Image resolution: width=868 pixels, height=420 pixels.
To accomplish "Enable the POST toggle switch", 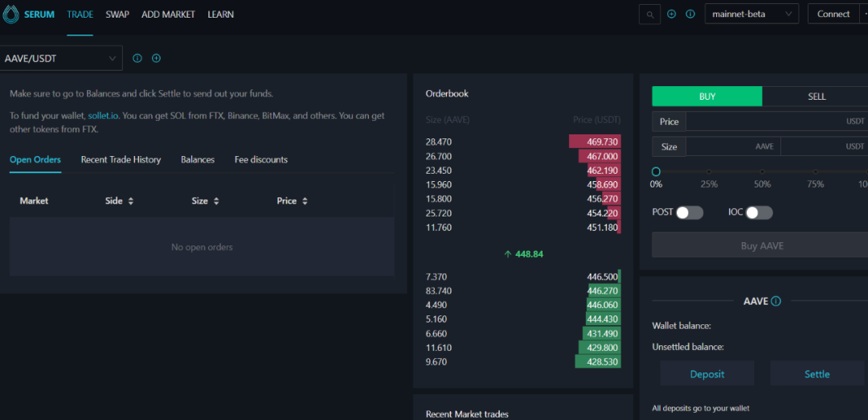I will click(x=690, y=212).
